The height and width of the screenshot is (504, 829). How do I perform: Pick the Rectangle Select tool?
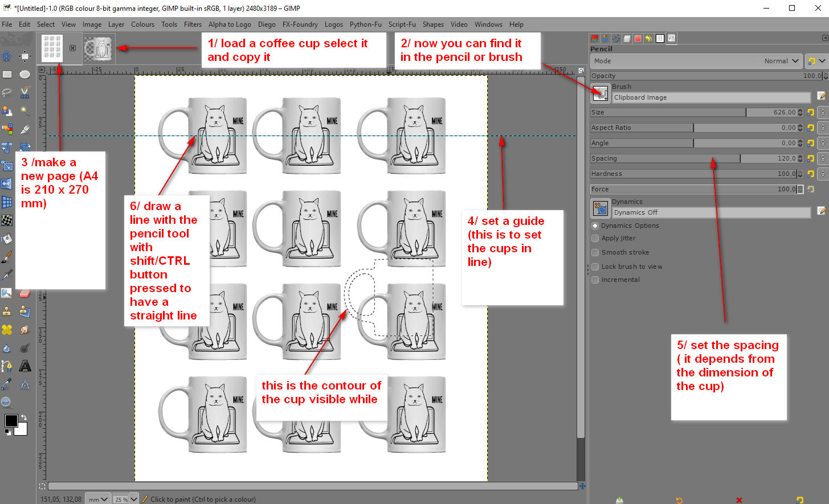tap(7, 75)
